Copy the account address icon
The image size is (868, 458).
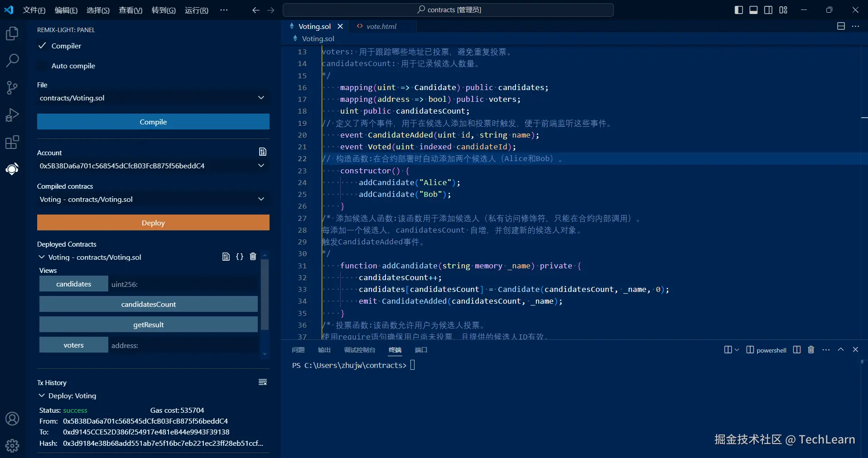coord(263,152)
